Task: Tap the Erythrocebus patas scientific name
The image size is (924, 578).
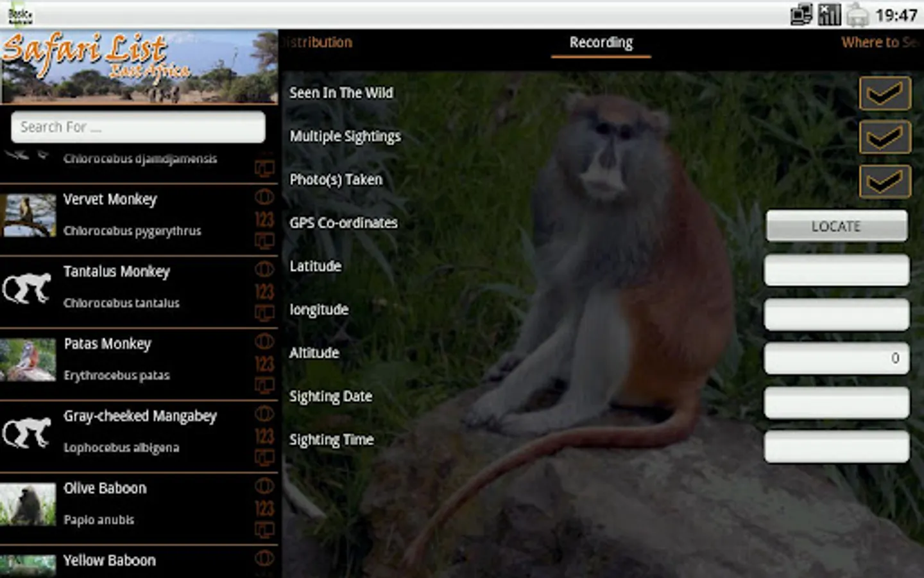Action: coord(117,376)
